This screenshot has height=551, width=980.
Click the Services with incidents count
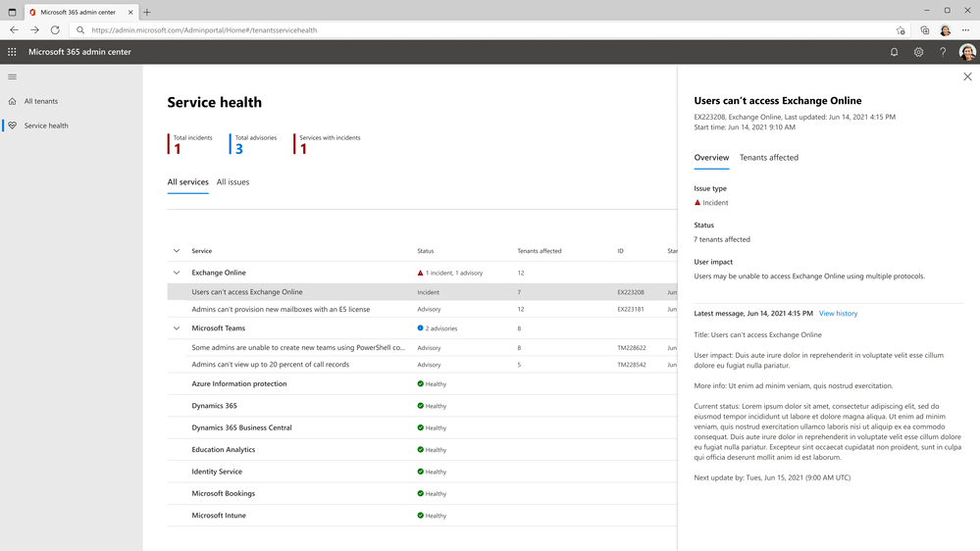point(303,149)
